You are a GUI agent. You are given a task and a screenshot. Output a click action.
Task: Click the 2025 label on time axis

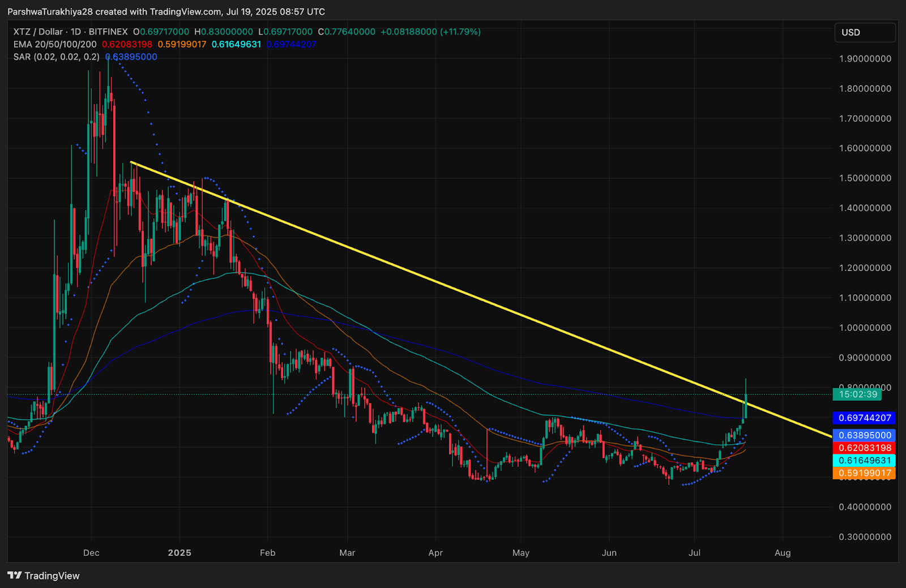[180, 553]
